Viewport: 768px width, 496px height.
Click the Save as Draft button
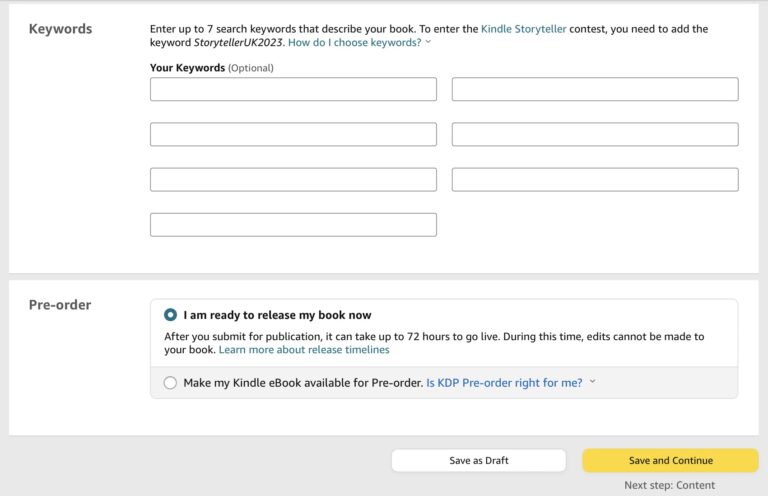[479, 460]
